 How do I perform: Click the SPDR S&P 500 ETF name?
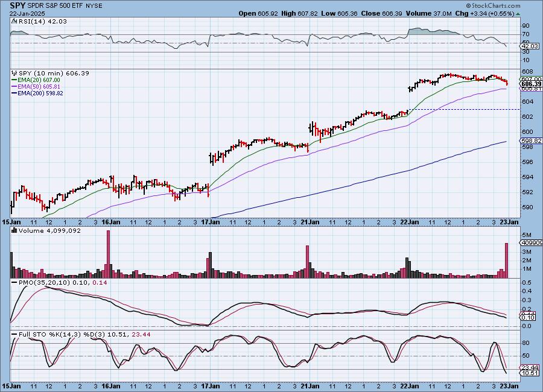[55, 6]
